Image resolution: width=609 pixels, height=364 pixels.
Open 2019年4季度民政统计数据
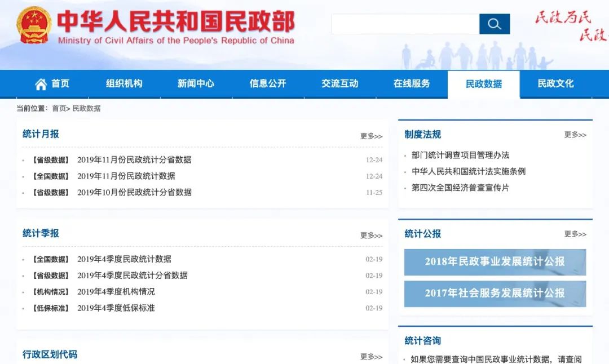(124, 259)
